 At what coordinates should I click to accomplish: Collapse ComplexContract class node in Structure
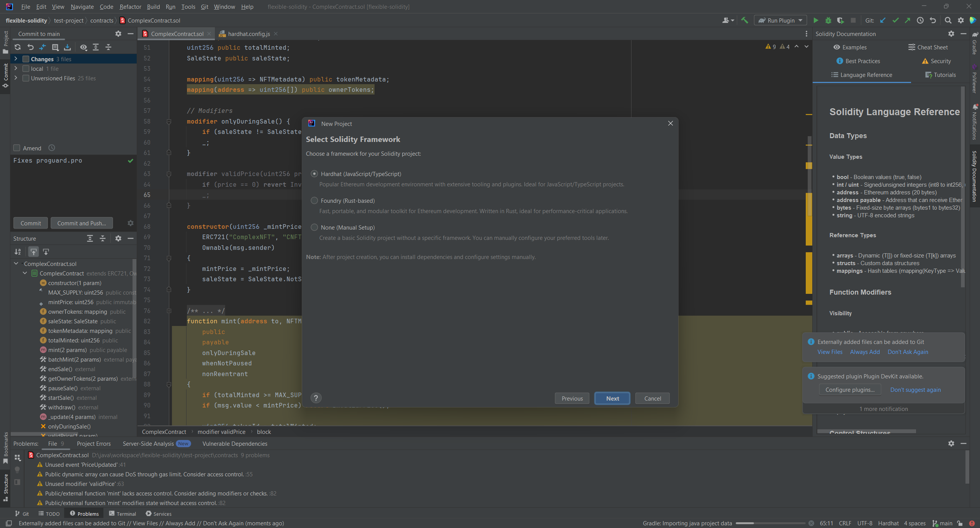[25, 273]
